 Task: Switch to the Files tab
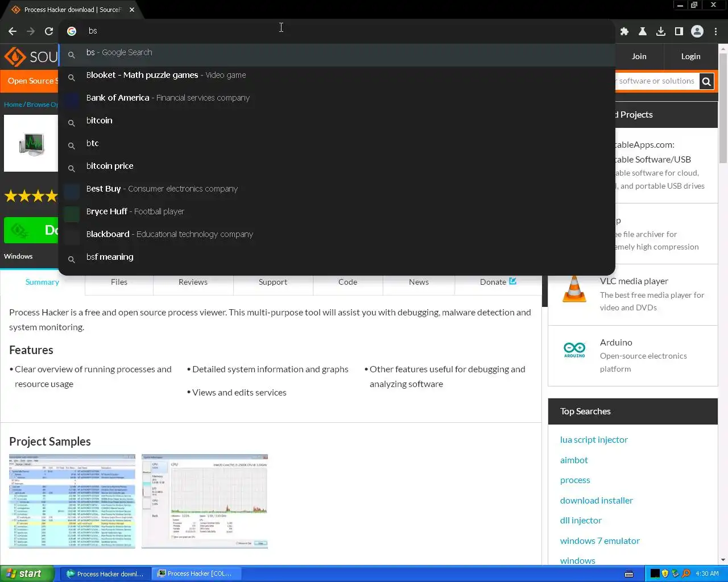(x=119, y=282)
